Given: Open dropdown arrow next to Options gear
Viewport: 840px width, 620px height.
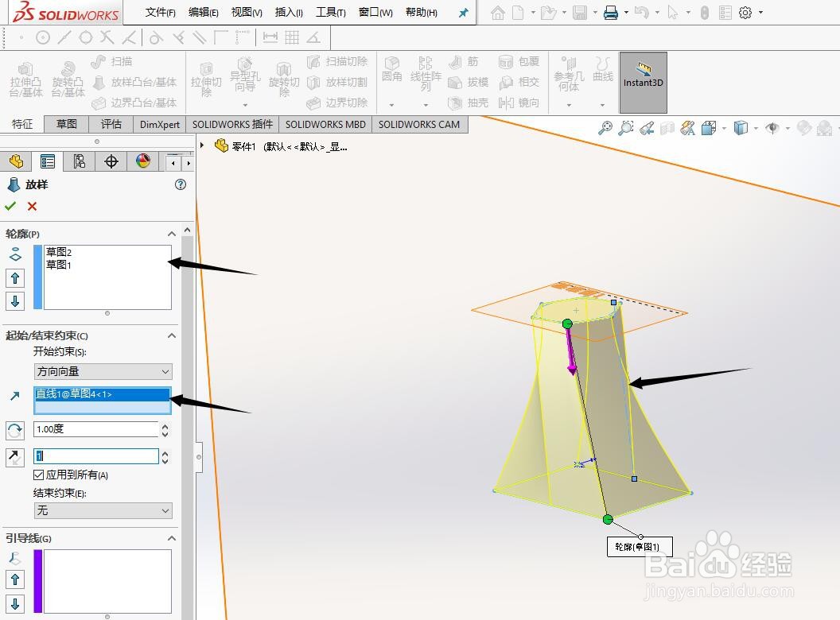Looking at the screenshot, I should click(760, 12).
